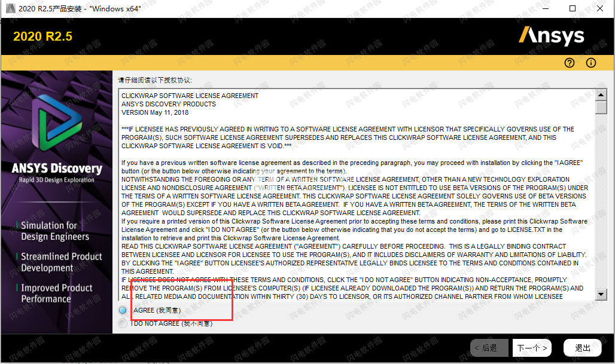Click the license scrollbar down arrow

[601, 295]
